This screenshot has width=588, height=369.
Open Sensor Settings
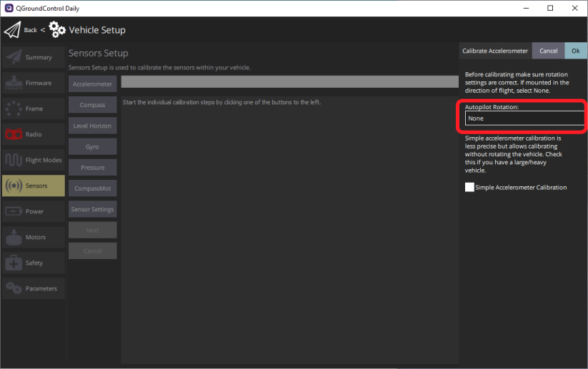[93, 209]
